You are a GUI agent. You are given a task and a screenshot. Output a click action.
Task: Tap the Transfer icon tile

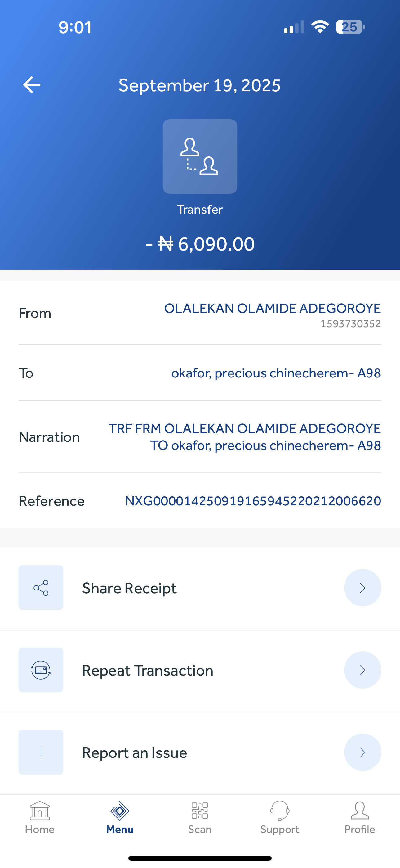coord(200,156)
